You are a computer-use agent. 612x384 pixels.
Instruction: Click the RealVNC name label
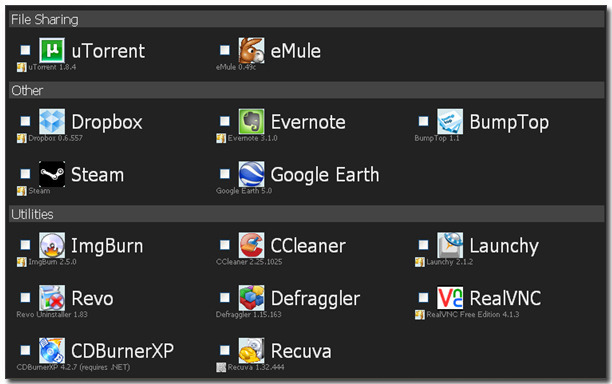[505, 299]
